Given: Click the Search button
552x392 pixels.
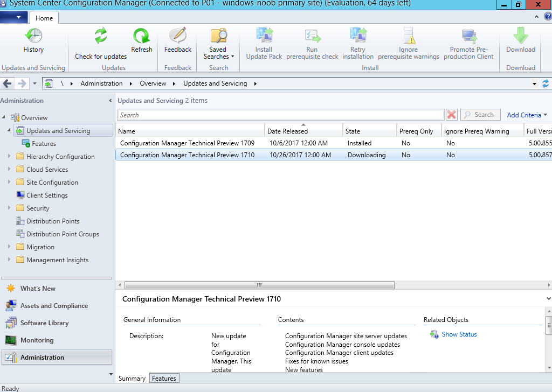Looking at the screenshot, I should pos(480,115).
